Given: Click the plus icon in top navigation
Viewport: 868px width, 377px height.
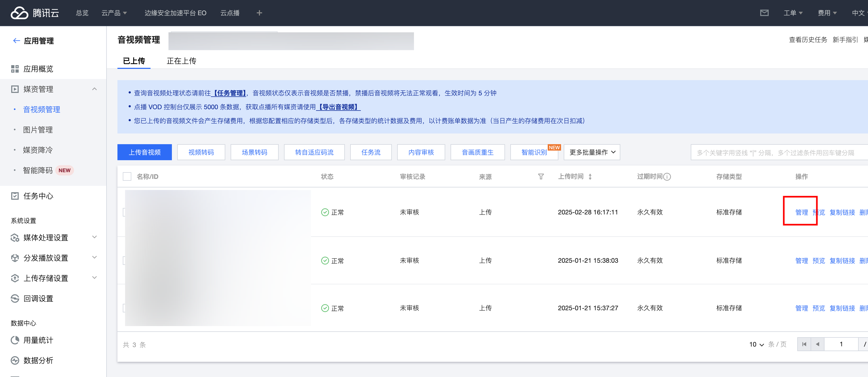Looking at the screenshot, I should coord(259,13).
